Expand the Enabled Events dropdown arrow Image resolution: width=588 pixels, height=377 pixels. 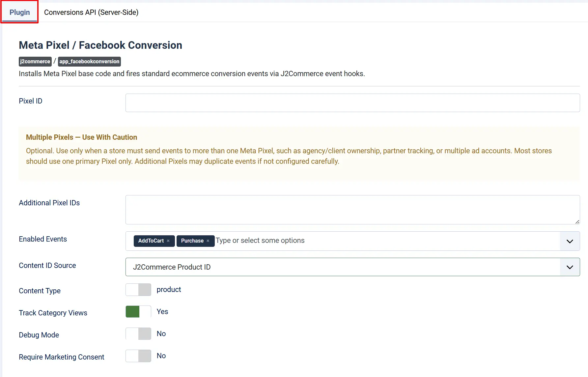click(570, 241)
